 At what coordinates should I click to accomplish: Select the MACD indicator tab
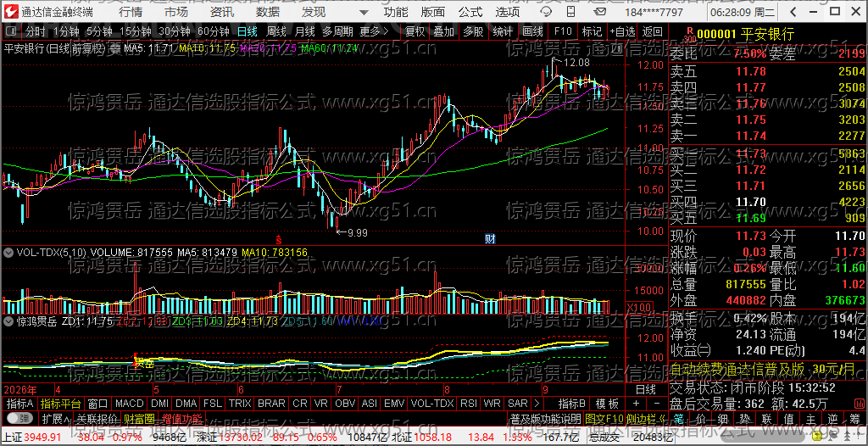click(130, 404)
